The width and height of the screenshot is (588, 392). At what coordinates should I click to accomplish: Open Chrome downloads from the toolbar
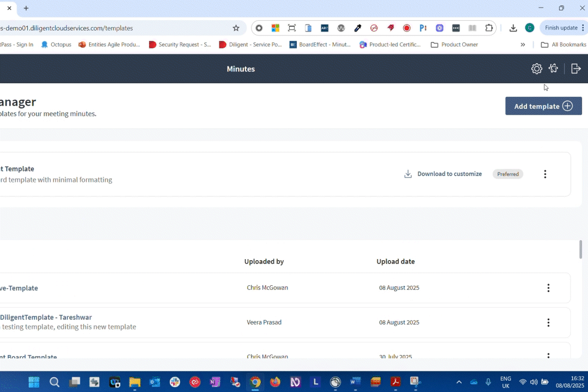tap(512, 28)
